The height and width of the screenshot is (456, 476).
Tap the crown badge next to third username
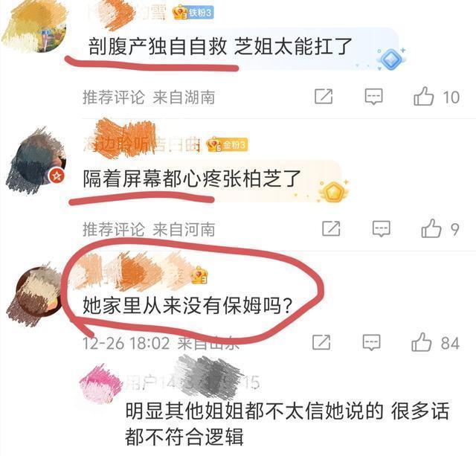[x=199, y=275]
